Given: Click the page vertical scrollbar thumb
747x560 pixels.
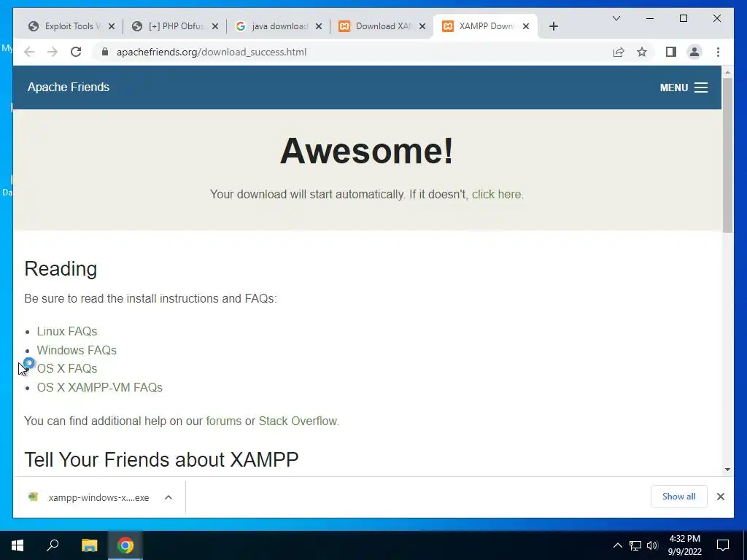Looking at the screenshot, I should 727,155.
